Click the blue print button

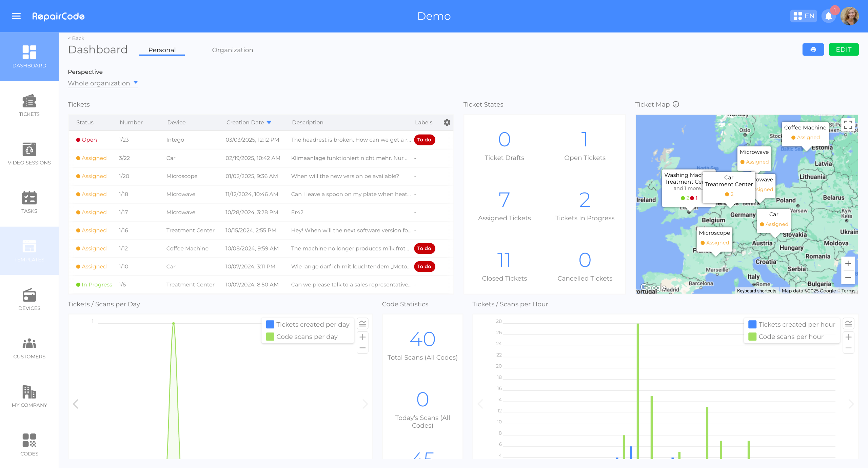tap(813, 49)
